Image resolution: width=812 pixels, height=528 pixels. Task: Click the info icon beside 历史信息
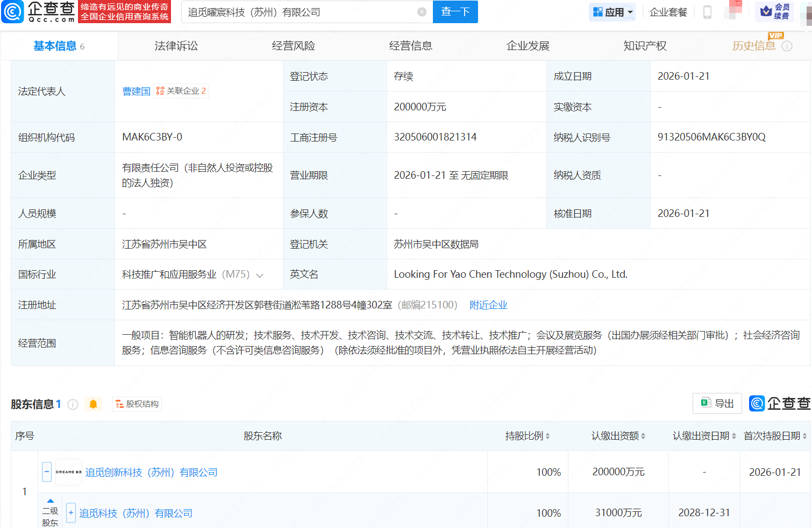[x=787, y=46]
